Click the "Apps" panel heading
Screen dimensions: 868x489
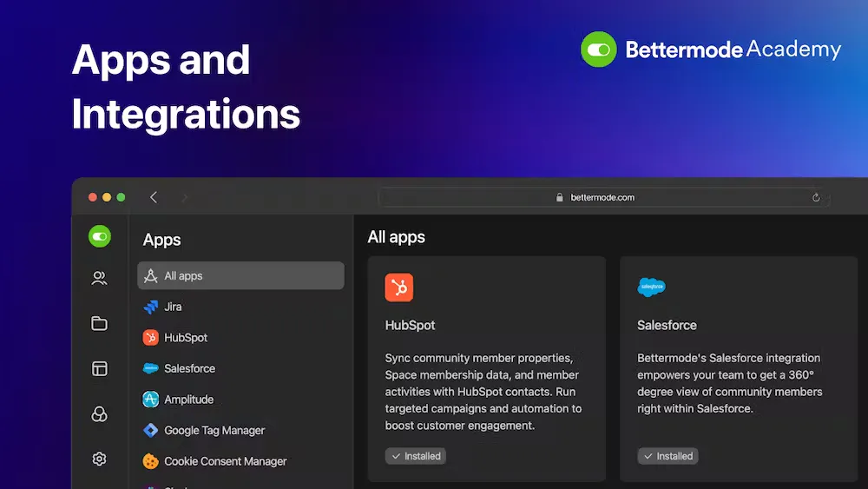point(161,241)
